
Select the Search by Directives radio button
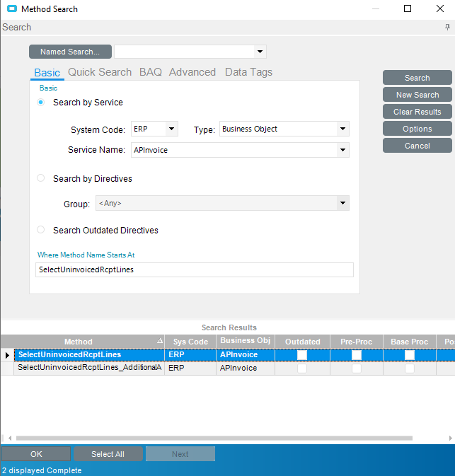[41, 178]
